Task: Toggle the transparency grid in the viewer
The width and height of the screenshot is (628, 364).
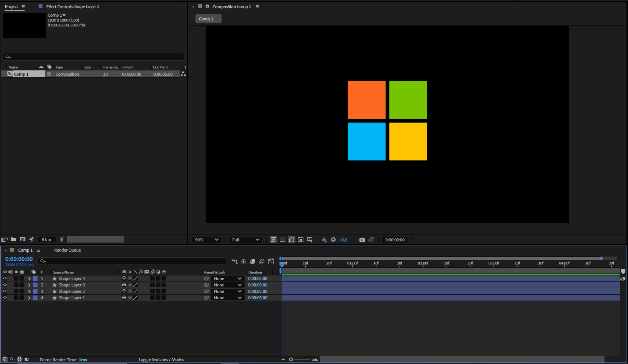Action: coord(283,240)
